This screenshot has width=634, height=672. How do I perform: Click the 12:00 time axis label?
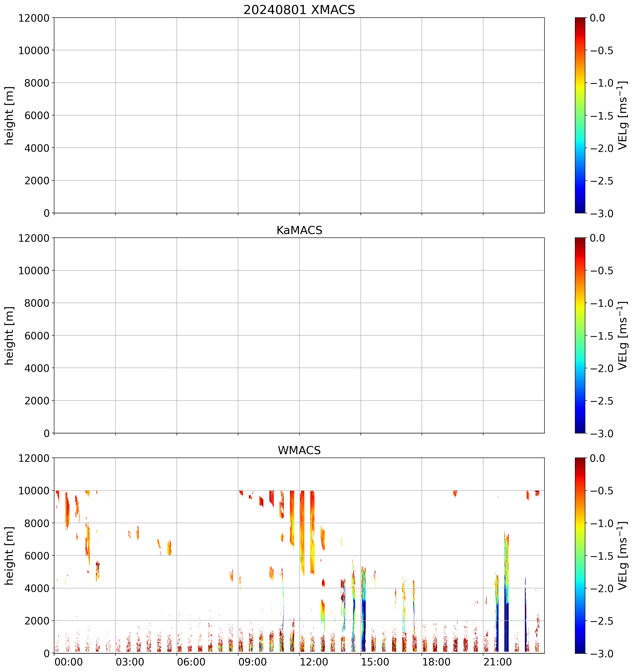coord(314,662)
